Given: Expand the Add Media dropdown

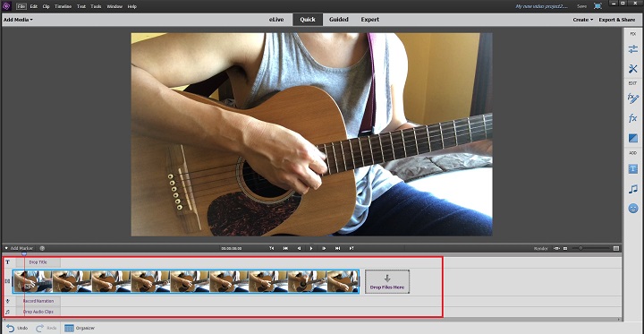Looking at the screenshot, I should pos(18,20).
